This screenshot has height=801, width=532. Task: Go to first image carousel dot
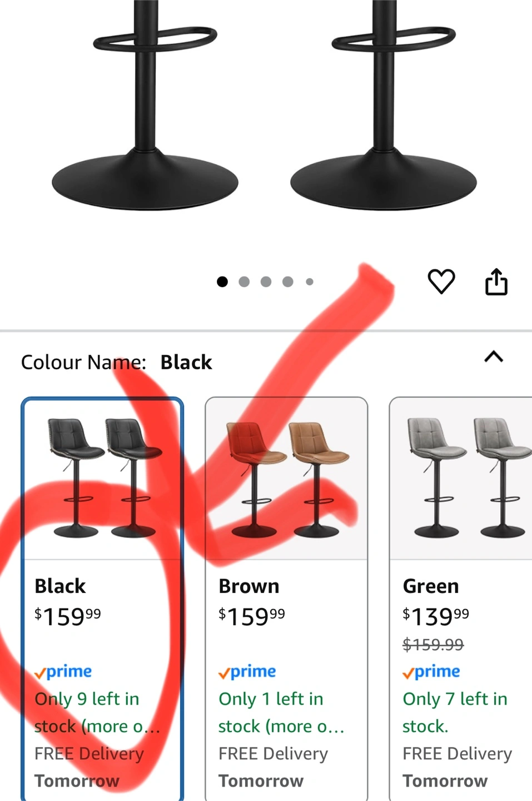point(222,282)
